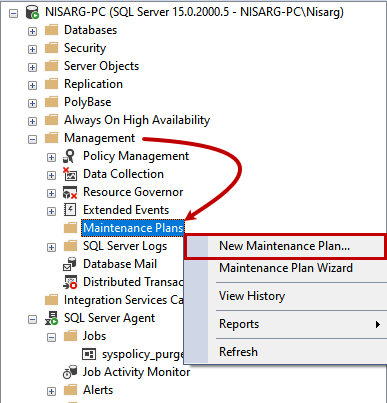Click the Maintenance Plans folder icon
Screen dimensions: 387x403
point(70,228)
